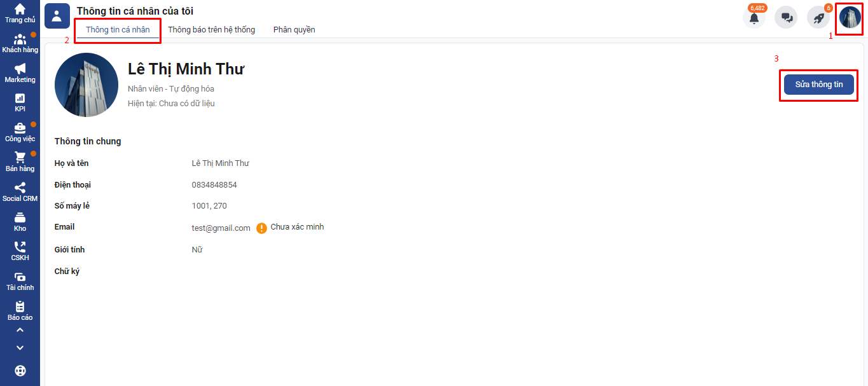The height and width of the screenshot is (386, 868).
Task: Switch to the Phân quyền tab
Action: tap(294, 30)
